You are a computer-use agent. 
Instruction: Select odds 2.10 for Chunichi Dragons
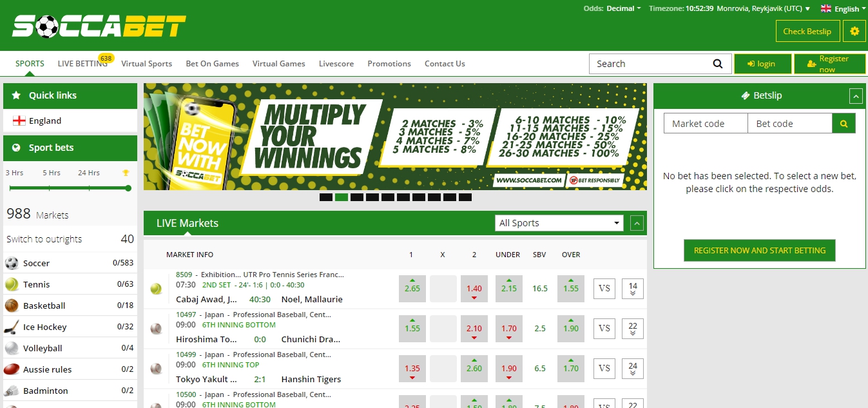click(x=474, y=329)
